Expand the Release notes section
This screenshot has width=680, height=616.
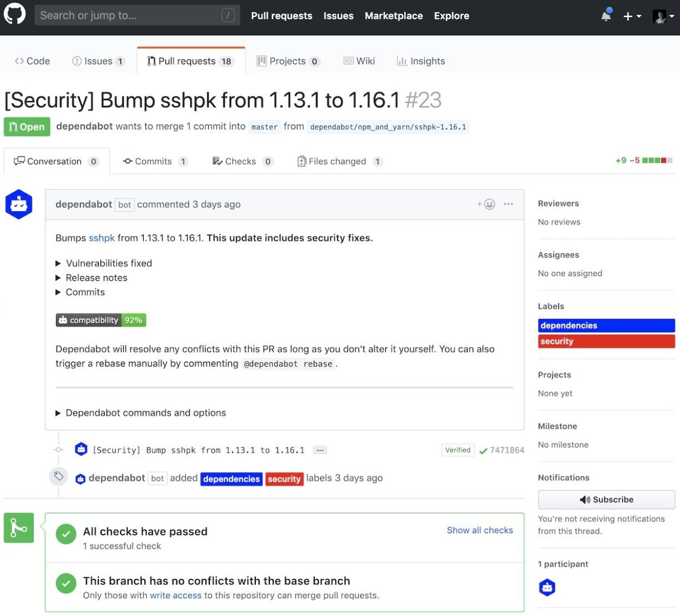click(92, 278)
